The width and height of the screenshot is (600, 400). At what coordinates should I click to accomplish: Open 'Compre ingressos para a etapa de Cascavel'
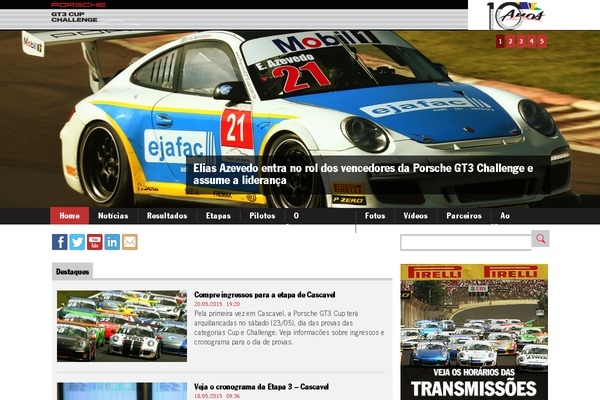[x=264, y=295]
